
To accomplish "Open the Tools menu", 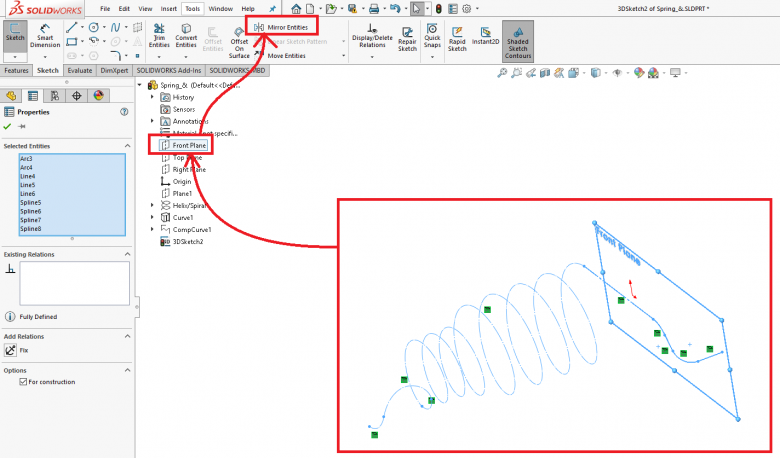I will [x=193, y=8].
